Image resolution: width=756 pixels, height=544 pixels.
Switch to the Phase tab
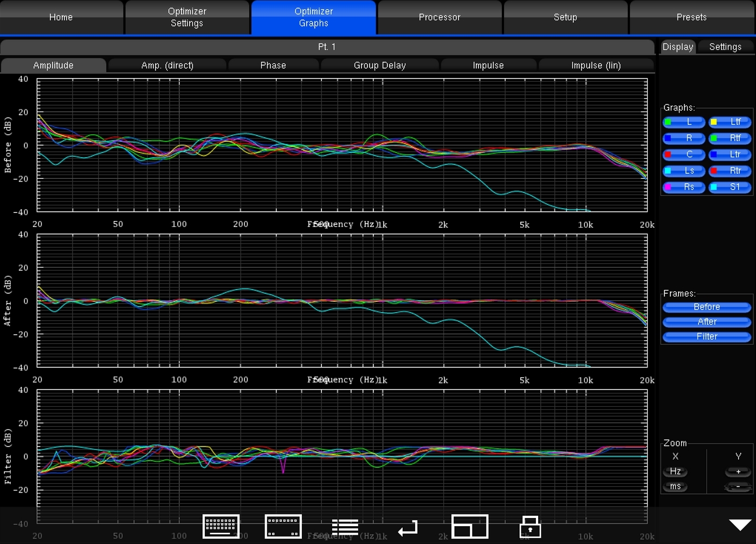pyautogui.click(x=273, y=66)
